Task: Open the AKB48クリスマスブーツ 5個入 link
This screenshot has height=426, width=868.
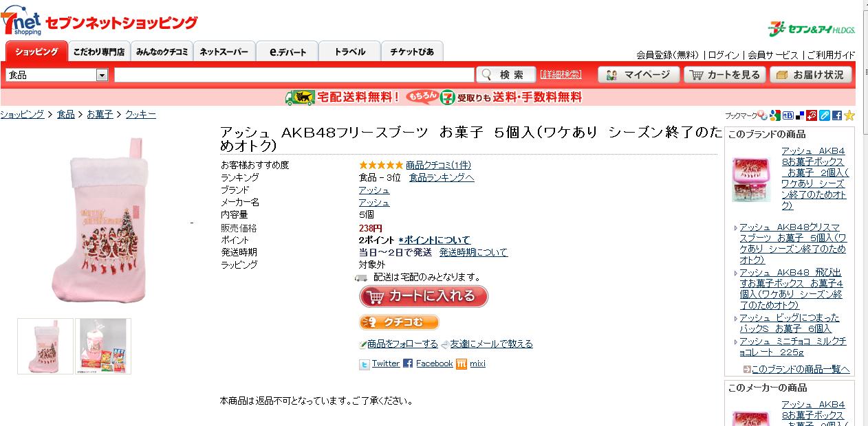Action: coord(793,243)
